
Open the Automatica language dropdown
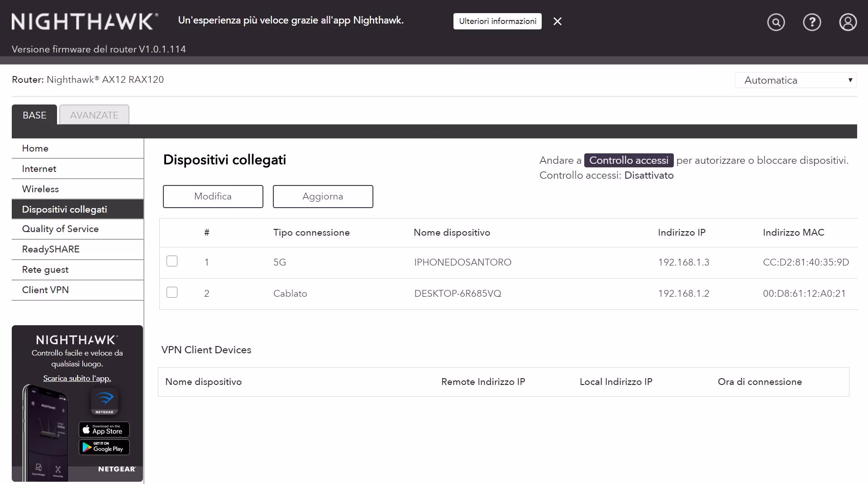point(796,80)
